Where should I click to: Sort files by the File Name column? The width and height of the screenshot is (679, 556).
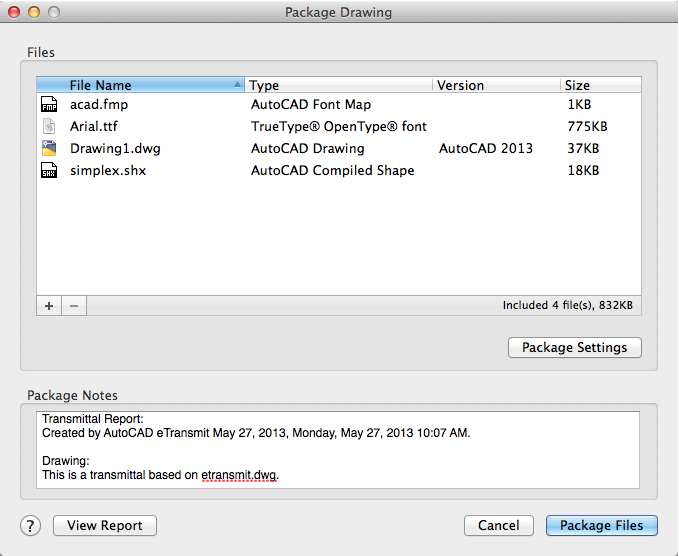point(140,86)
